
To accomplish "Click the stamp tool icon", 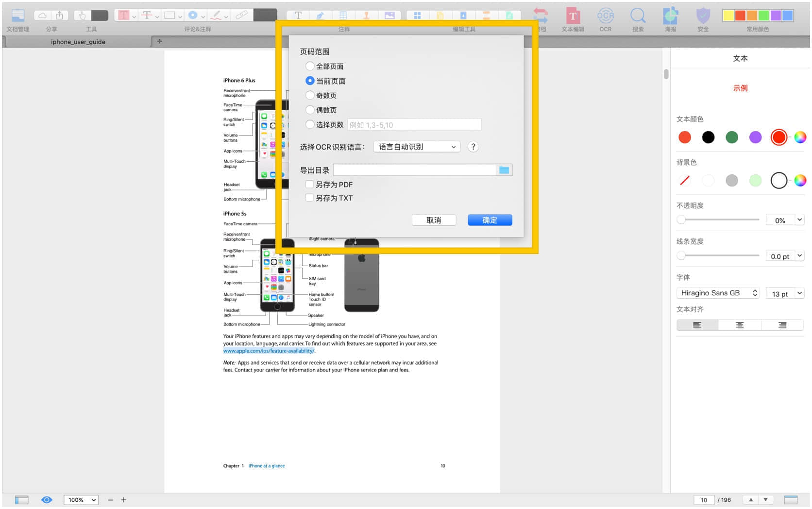I will coord(366,16).
